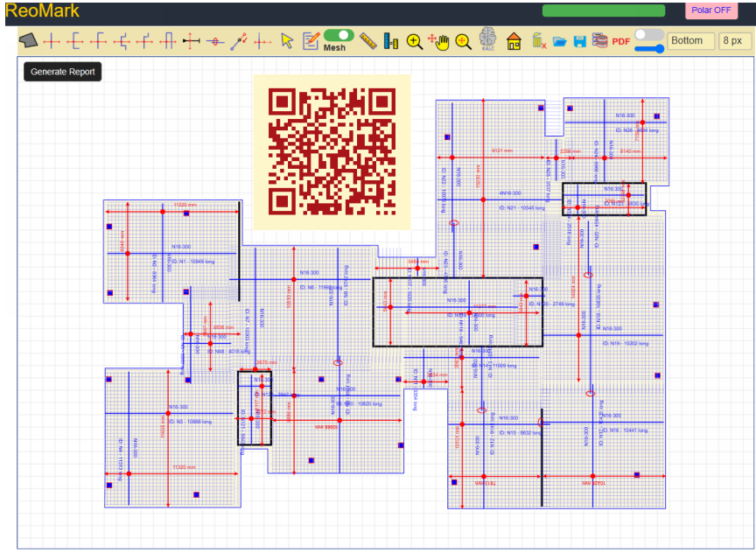Select the bar lap ellipse tool

215,42
